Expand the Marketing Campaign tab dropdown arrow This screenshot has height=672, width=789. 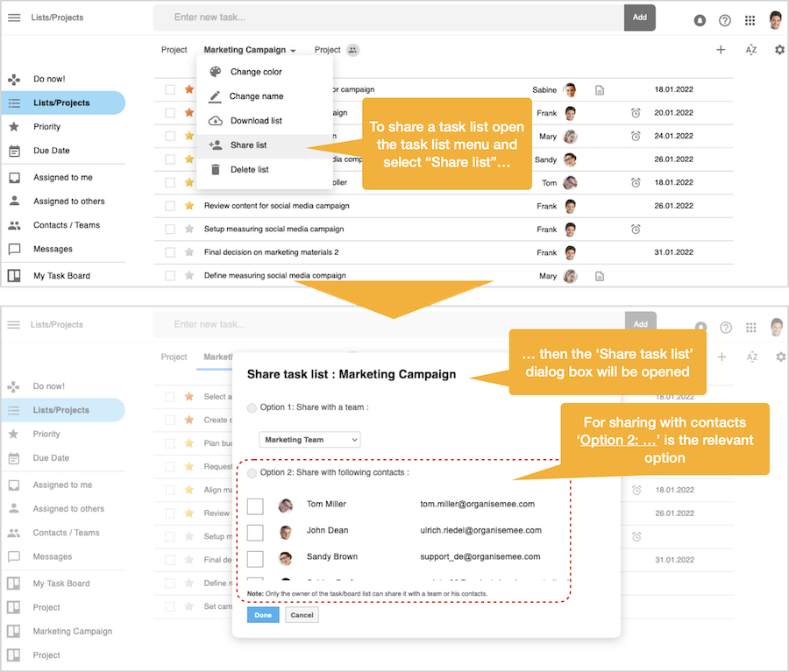pyautogui.click(x=293, y=51)
